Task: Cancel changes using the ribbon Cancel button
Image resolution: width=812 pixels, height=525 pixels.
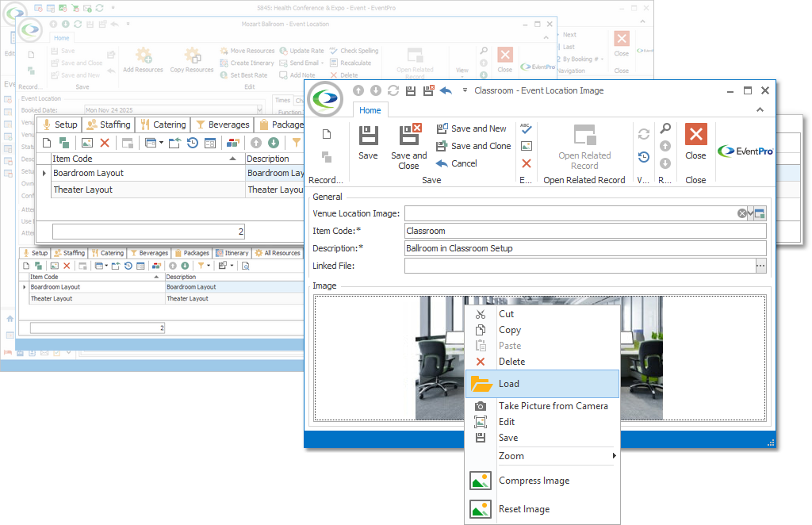Action: 456,163
